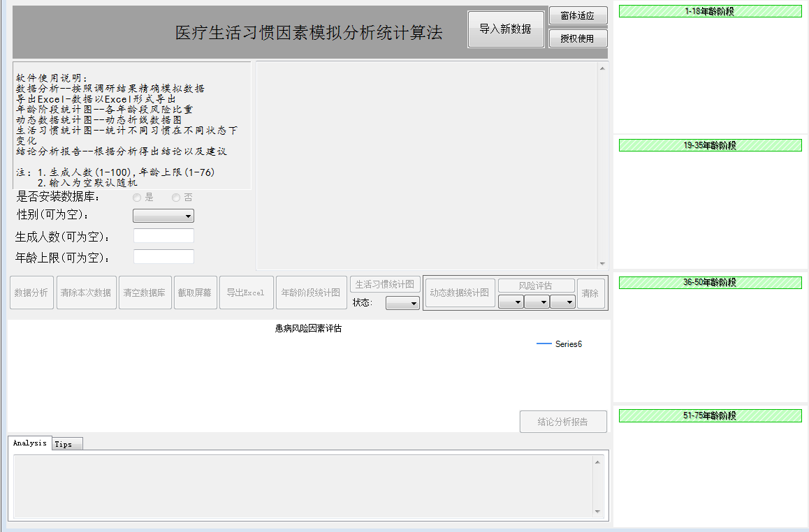
Task: Click the up arrow of the results textbox scrollbar
Action: pyautogui.click(x=602, y=68)
